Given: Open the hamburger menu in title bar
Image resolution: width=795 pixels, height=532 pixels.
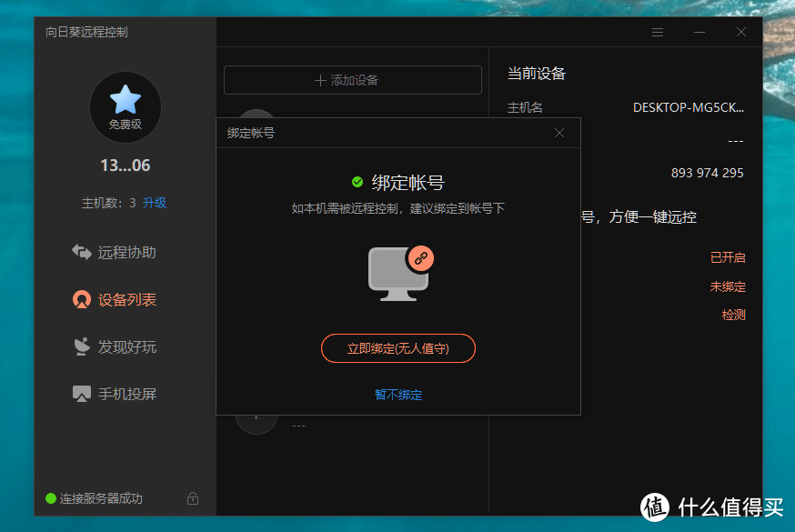Looking at the screenshot, I should [x=658, y=33].
